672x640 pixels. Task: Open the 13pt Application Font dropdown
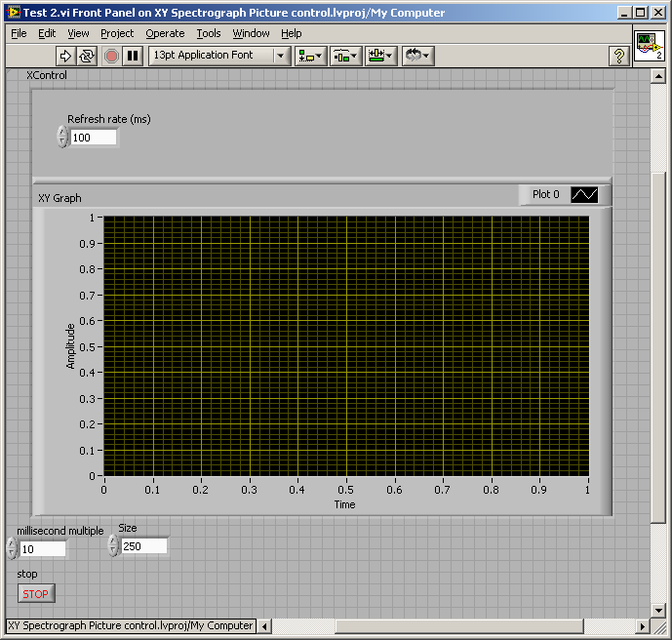pyautogui.click(x=219, y=56)
